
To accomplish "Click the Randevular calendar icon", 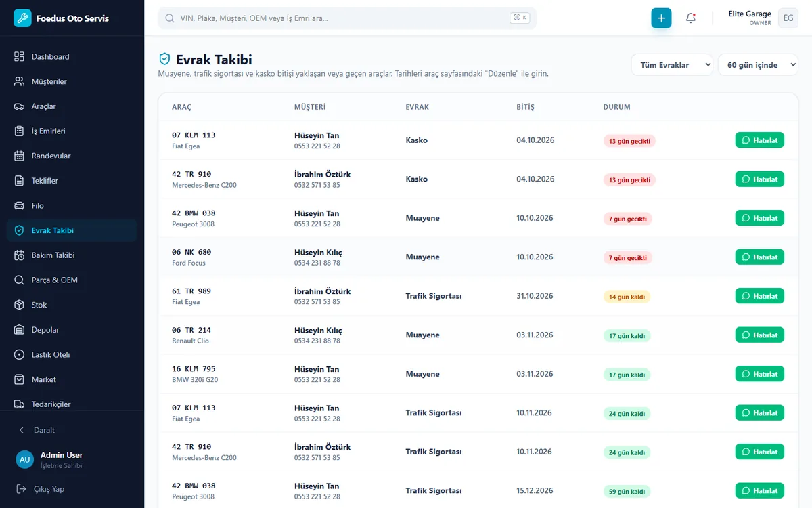I will pyautogui.click(x=19, y=156).
